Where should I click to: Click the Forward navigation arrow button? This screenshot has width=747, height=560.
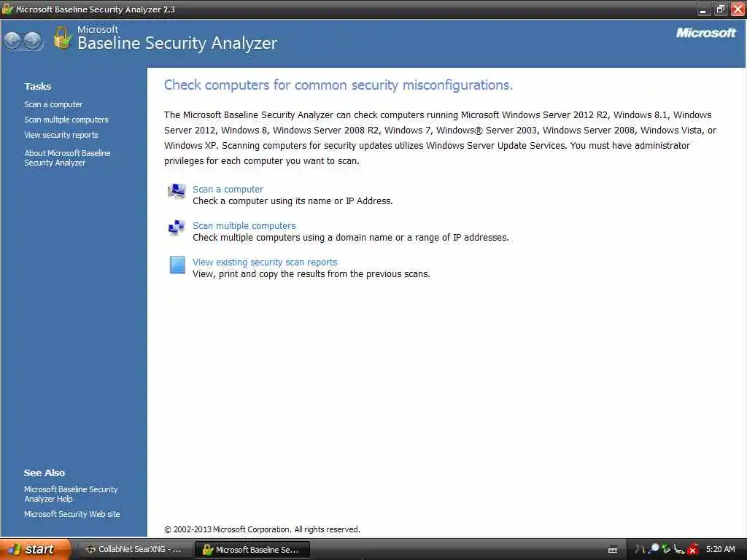pos(32,41)
